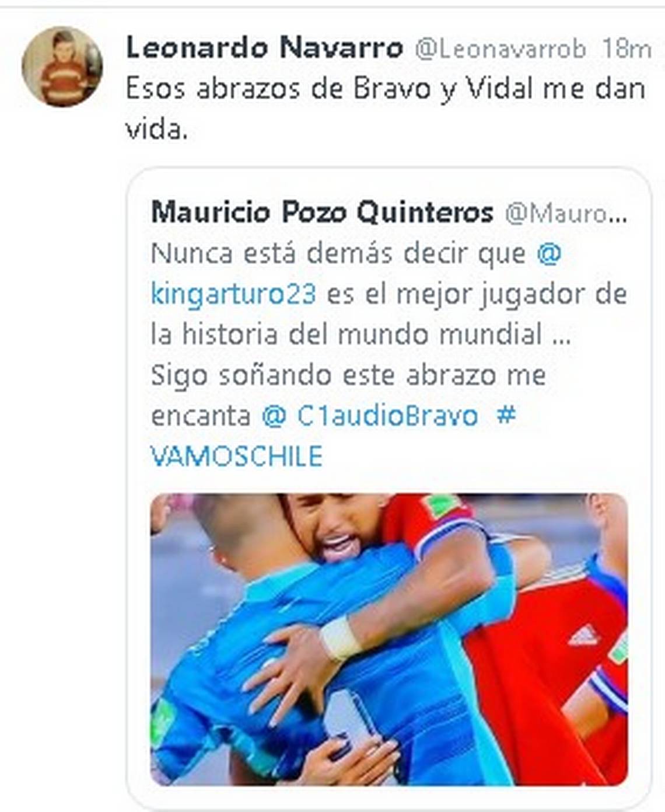Select the 'Esos abrazos de Bravo' tweet text

coord(386,109)
